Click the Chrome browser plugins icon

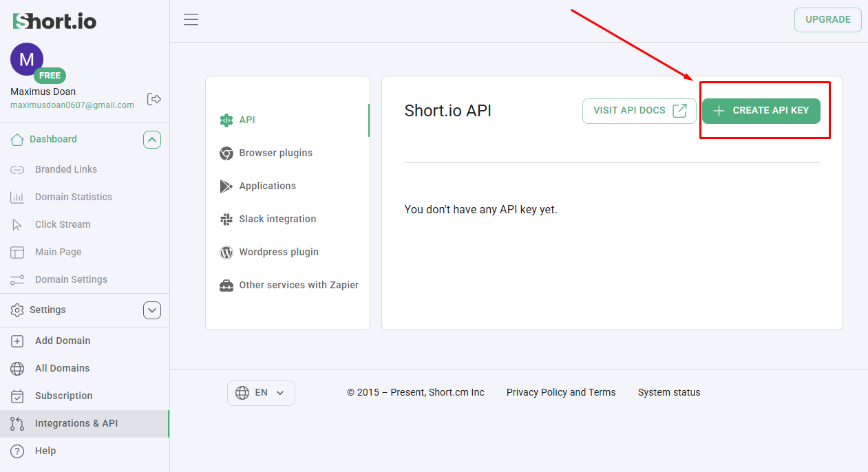click(226, 153)
